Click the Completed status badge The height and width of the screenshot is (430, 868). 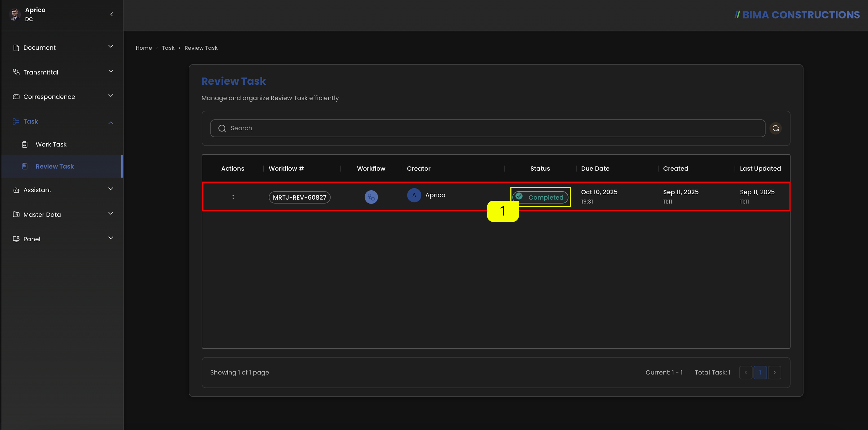540,197
